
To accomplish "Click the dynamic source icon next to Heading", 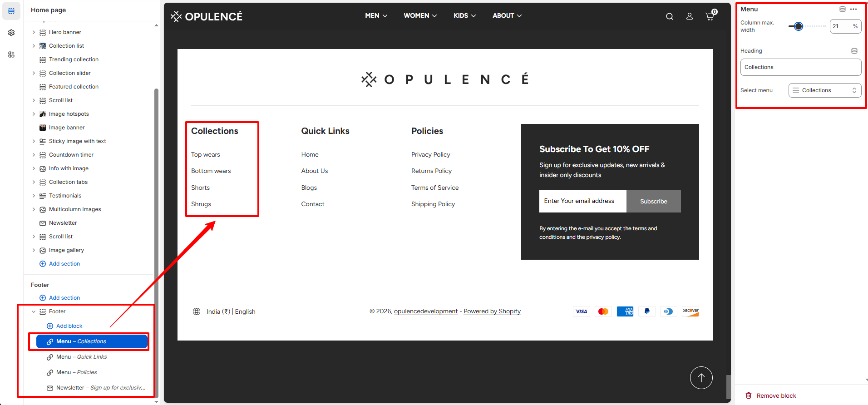I will tap(854, 51).
